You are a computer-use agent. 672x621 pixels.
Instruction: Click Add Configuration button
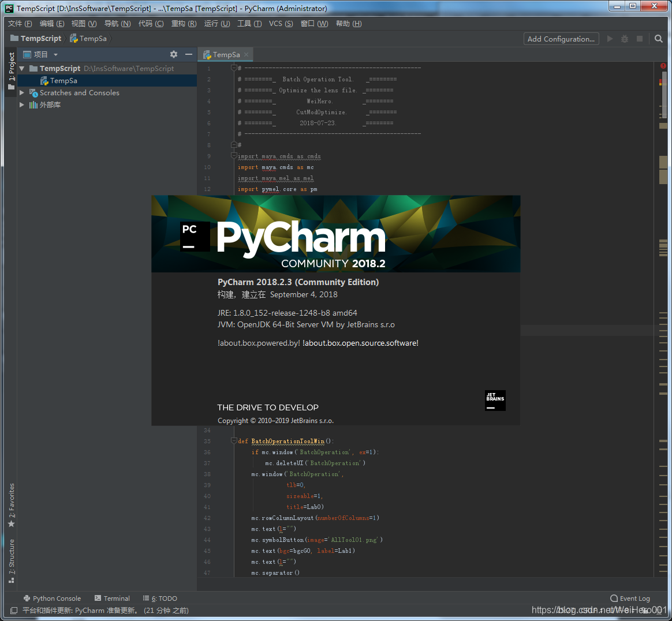(561, 39)
